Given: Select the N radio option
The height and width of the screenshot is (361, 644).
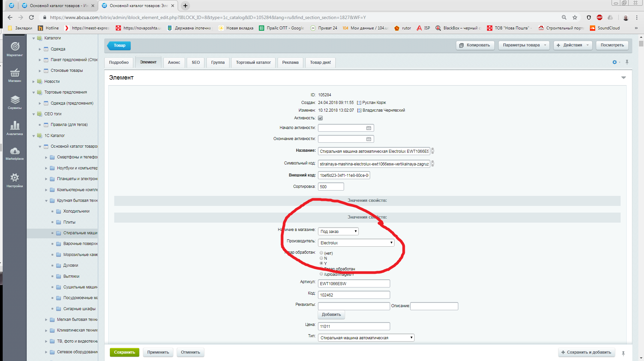Looking at the screenshot, I should tap(321, 258).
